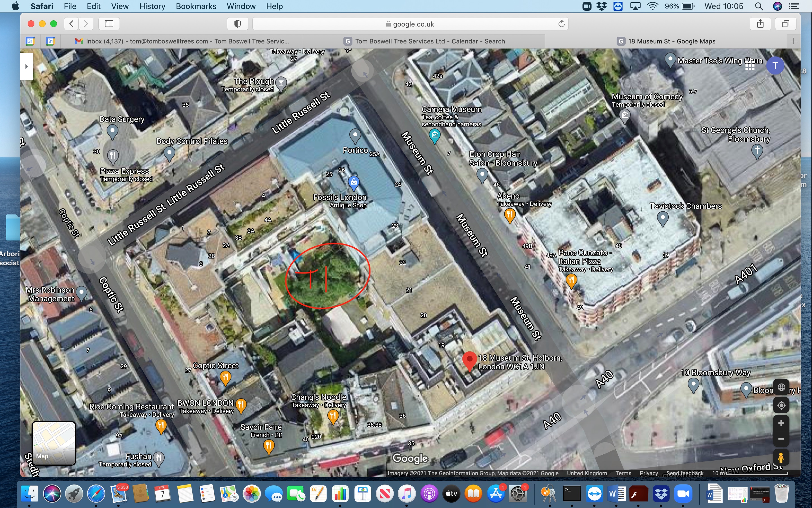Toggle globe view button
This screenshot has width=812, height=508.
pyautogui.click(x=781, y=387)
